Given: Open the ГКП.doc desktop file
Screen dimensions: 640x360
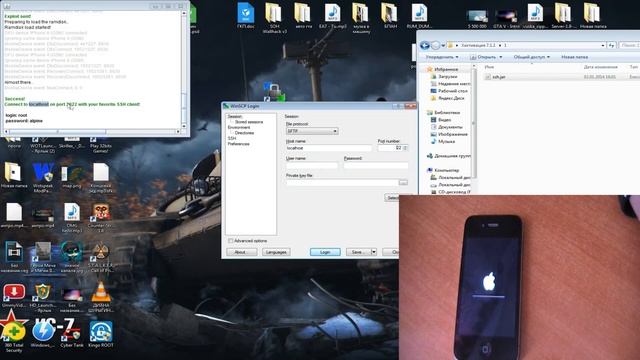Looking at the screenshot, I should [246, 15].
